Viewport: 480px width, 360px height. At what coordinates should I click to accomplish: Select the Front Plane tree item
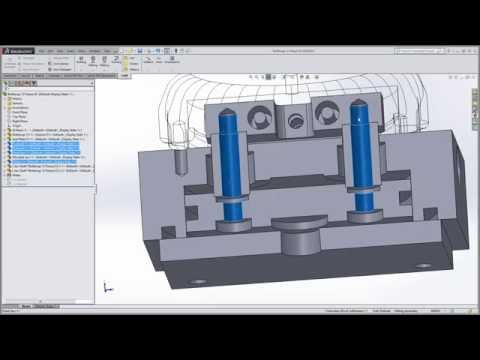17,112
